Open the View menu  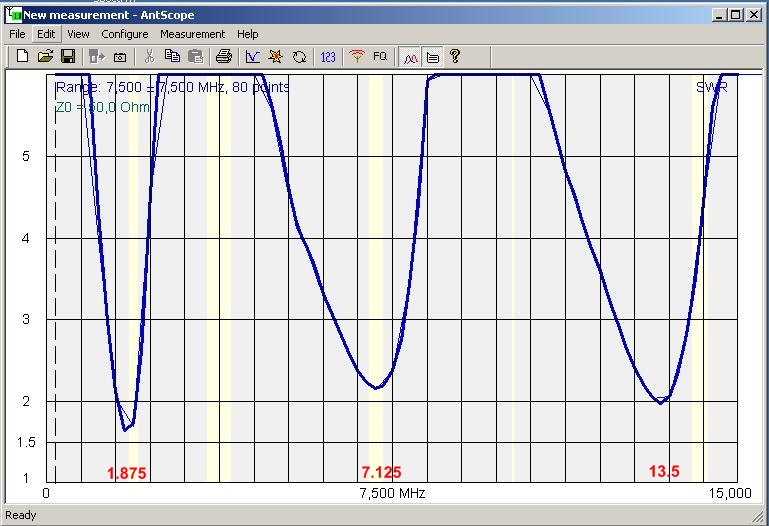point(78,34)
